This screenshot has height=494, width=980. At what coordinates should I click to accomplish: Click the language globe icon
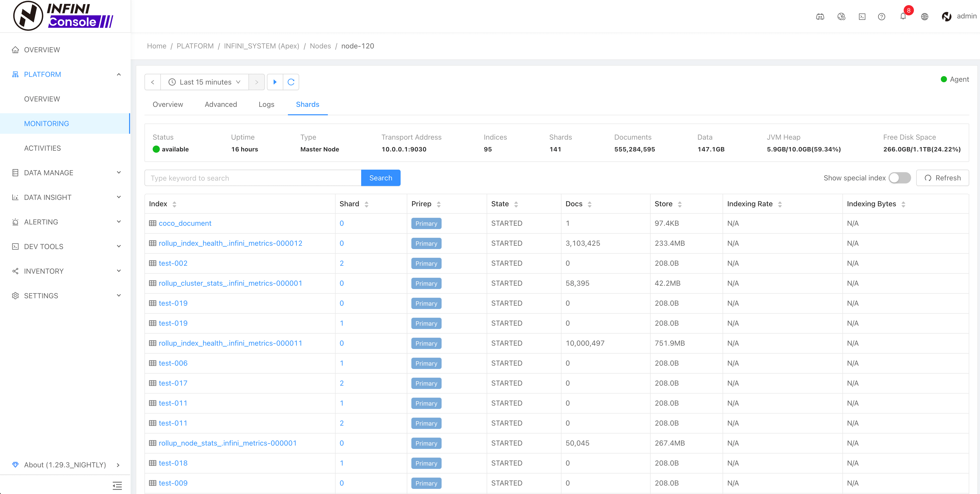(924, 16)
